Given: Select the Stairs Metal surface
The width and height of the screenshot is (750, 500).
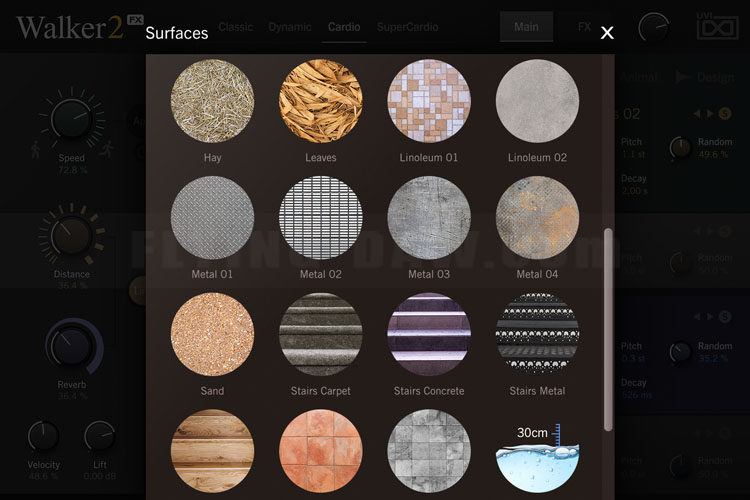Looking at the screenshot, I should pos(537,334).
